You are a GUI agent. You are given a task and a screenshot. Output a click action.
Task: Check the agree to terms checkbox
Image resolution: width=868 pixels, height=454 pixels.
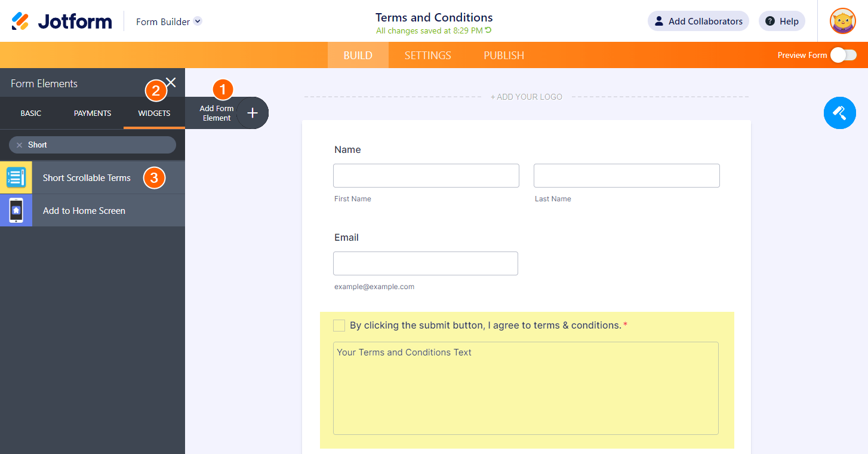pos(339,326)
